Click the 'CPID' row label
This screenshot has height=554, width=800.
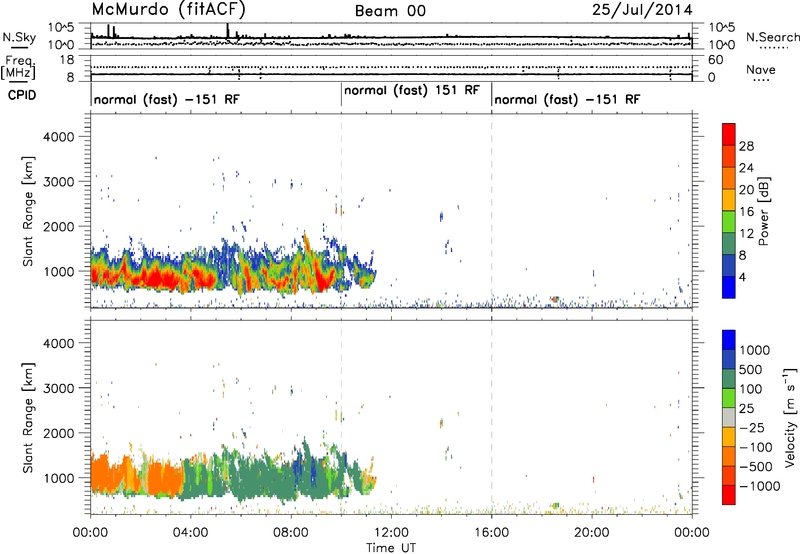click(22, 95)
